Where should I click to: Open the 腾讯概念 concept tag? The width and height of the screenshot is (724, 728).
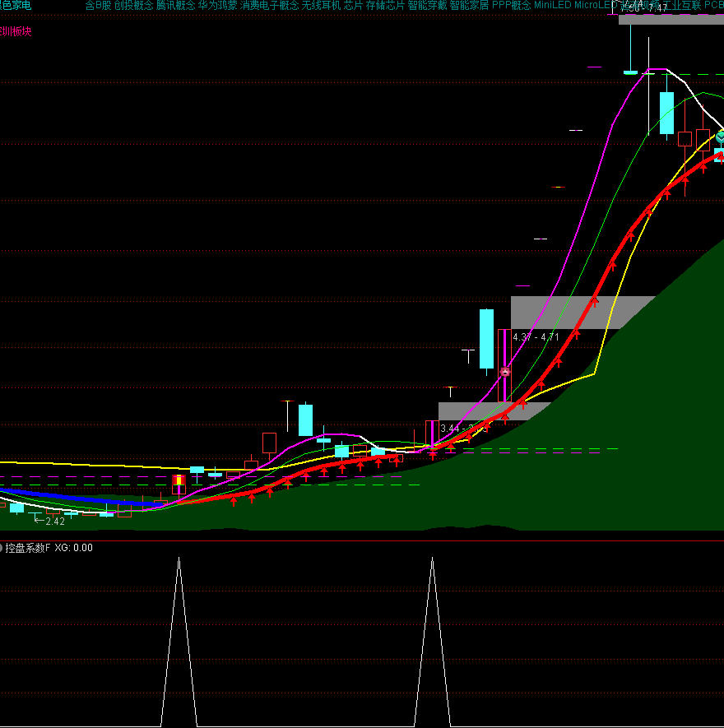(x=175, y=5)
